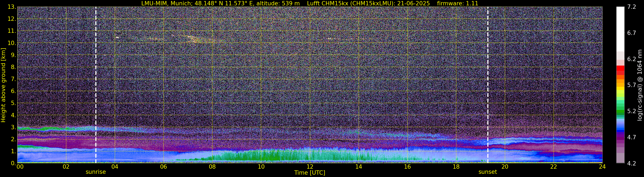Image resolution: width=644 pixels, height=177 pixels.
Task: Click "altitude: 539 m" in the title
Action: (278, 3)
